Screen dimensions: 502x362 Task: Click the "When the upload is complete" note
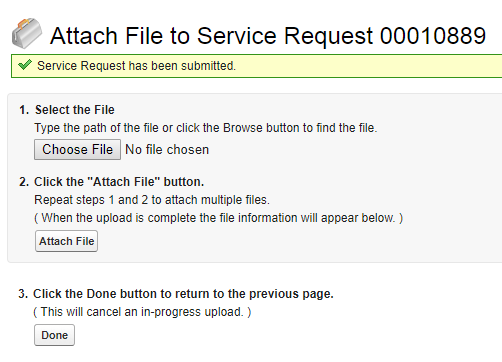pos(219,218)
